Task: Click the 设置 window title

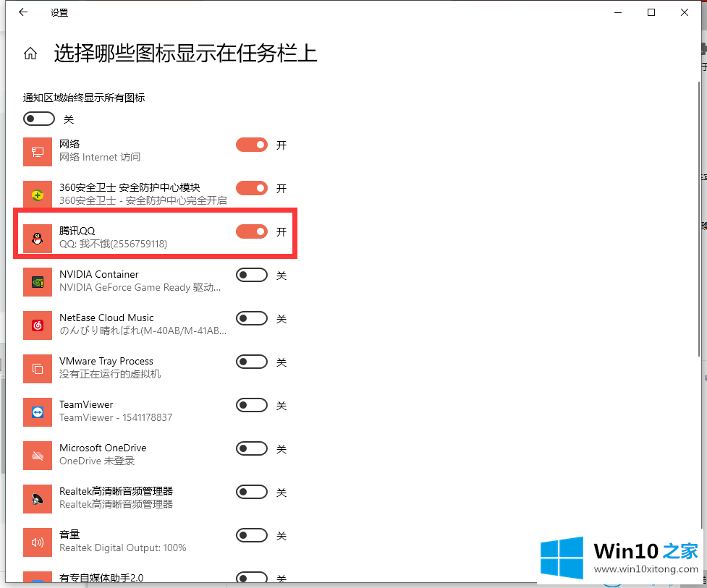Action: (x=59, y=12)
